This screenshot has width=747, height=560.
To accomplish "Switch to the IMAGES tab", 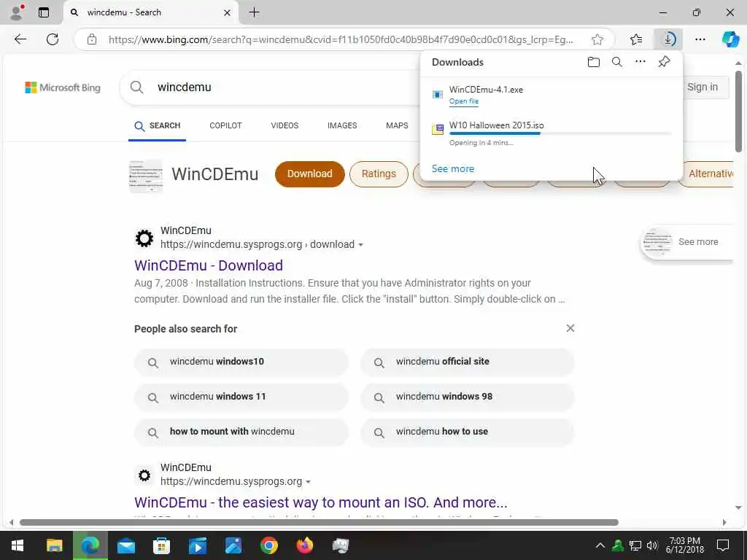I will 342,125.
